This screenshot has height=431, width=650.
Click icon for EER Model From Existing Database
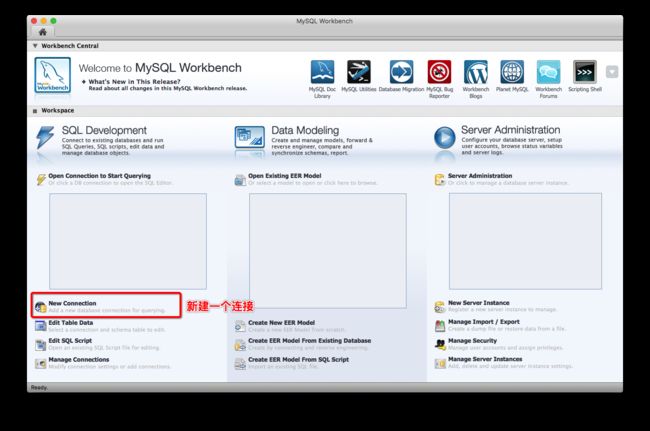(240, 345)
